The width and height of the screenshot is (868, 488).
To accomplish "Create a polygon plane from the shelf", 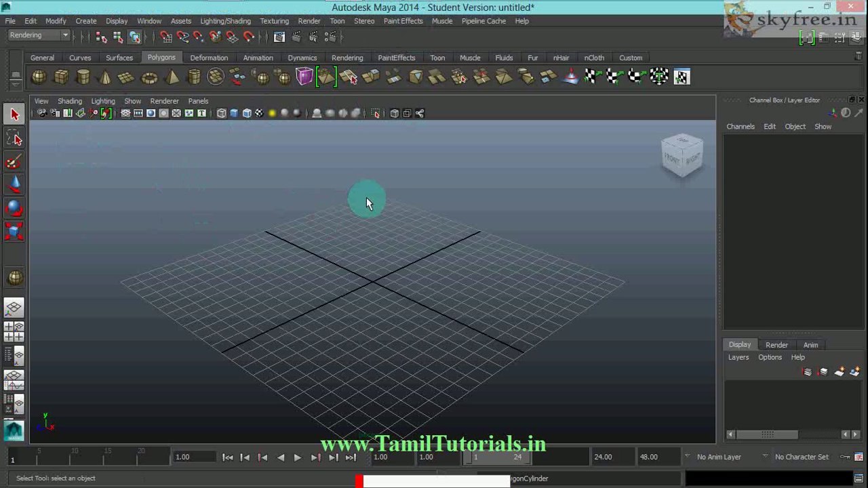I will (x=127, y=77).
